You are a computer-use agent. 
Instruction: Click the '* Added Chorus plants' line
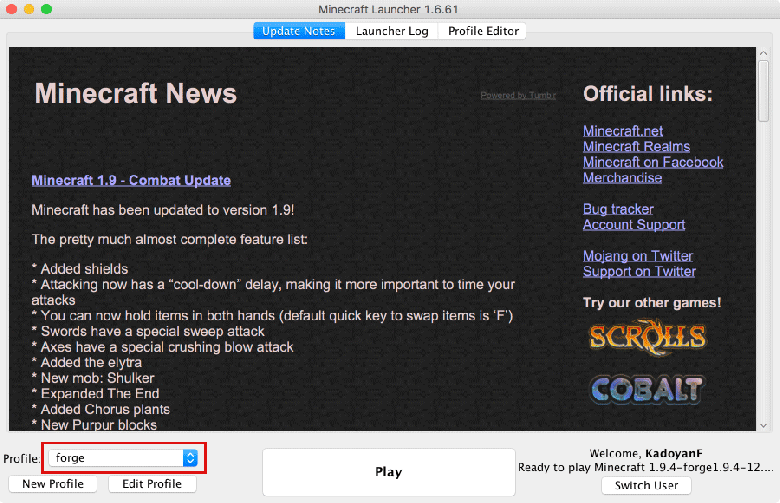100,409
